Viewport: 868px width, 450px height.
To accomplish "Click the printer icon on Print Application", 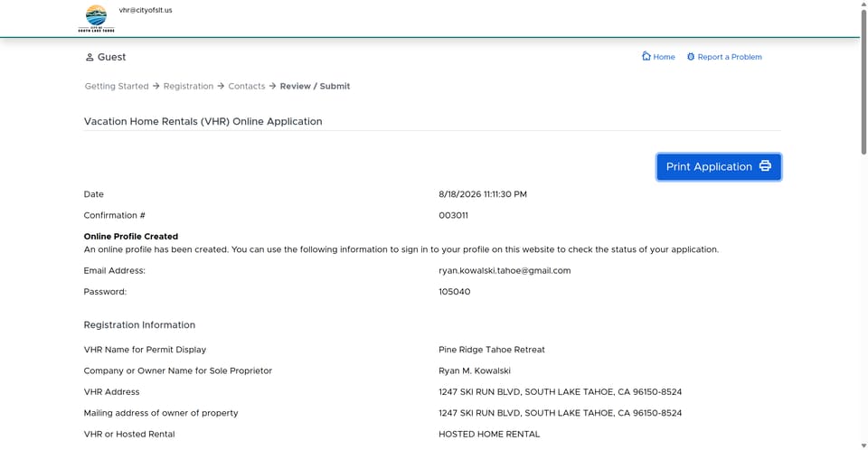I will (765, 166).
